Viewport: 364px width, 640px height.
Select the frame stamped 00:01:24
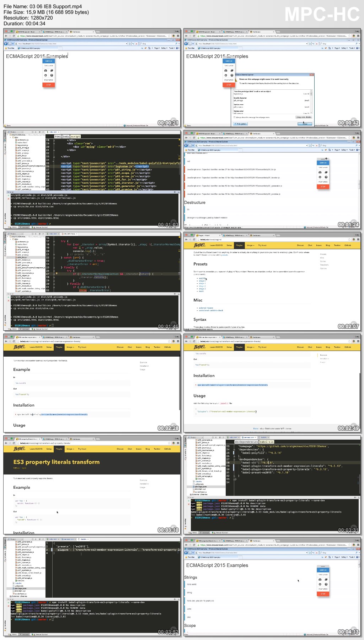tap(272, 179)
